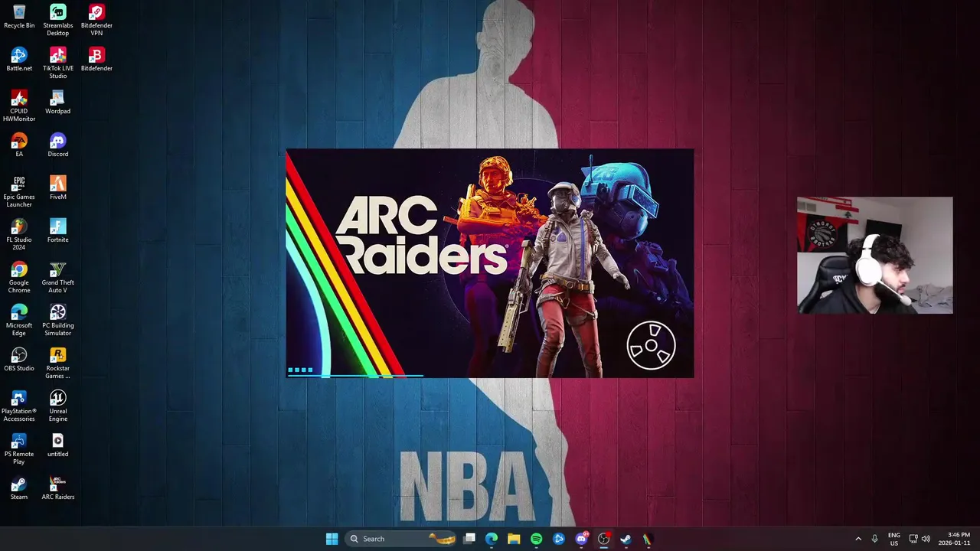
Task: Click the FiveM desktop icon
Action: (x=57, y=187)
